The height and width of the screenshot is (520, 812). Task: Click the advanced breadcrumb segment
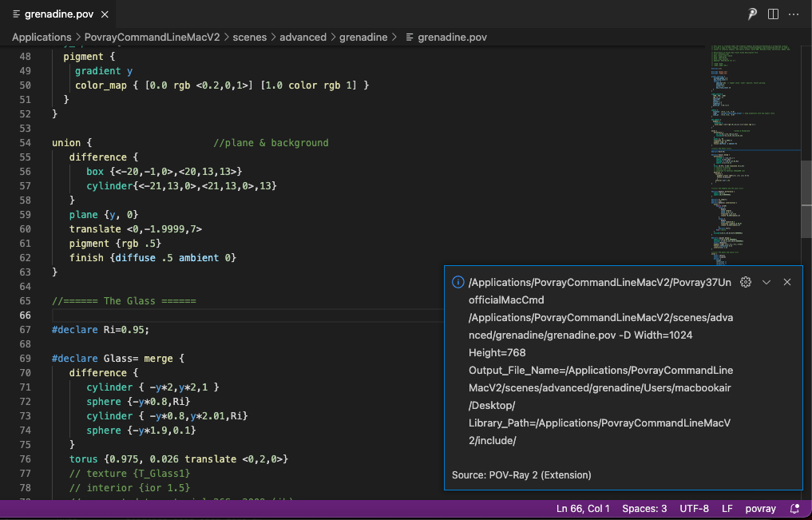(x=303, y=37)
